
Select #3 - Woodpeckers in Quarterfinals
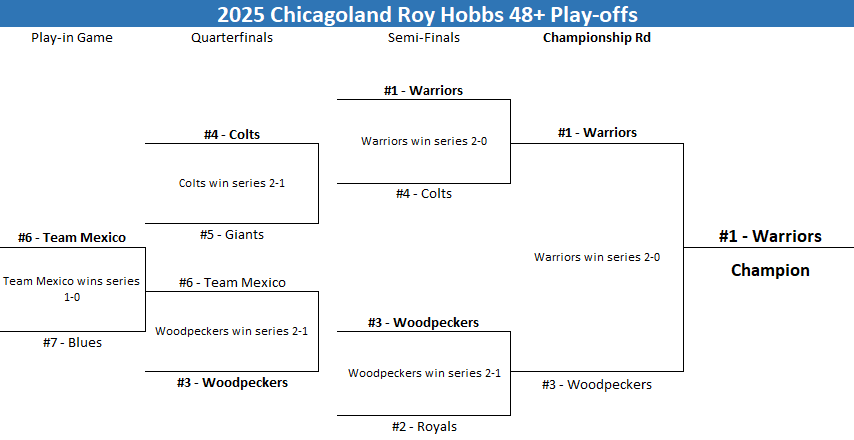232,382
